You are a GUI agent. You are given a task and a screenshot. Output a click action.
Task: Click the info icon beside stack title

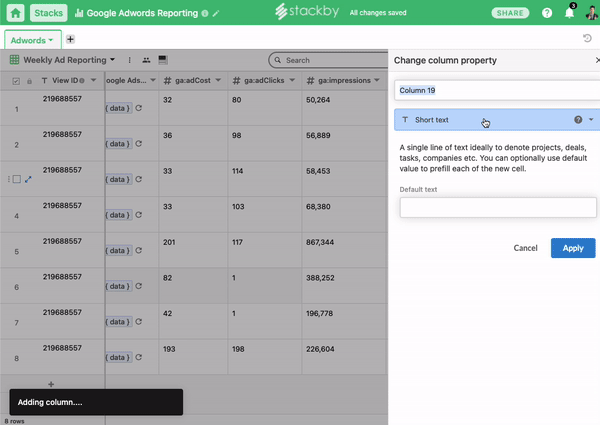(205, 13)
